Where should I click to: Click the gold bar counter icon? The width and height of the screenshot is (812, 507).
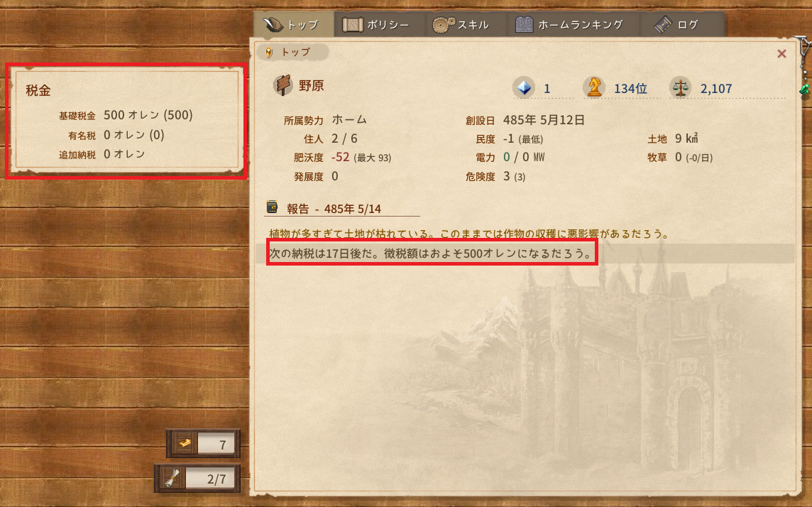pos(185,443)
